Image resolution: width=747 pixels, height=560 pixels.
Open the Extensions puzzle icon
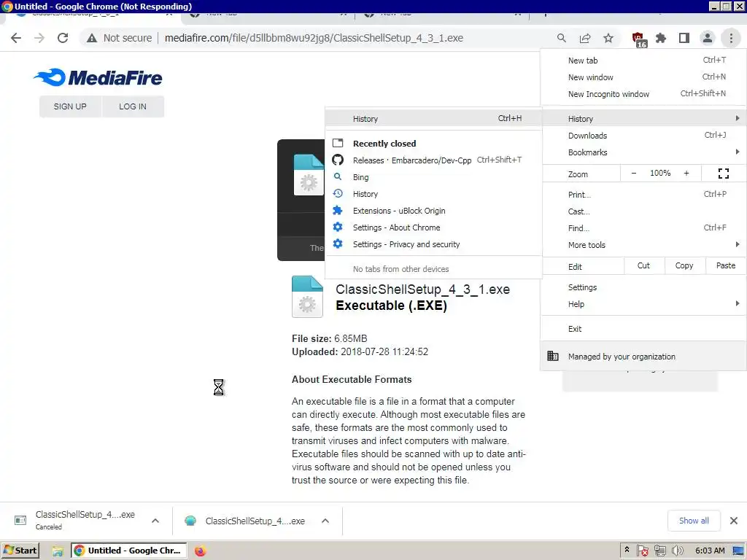pyautogui.click(x=661, y=38)
